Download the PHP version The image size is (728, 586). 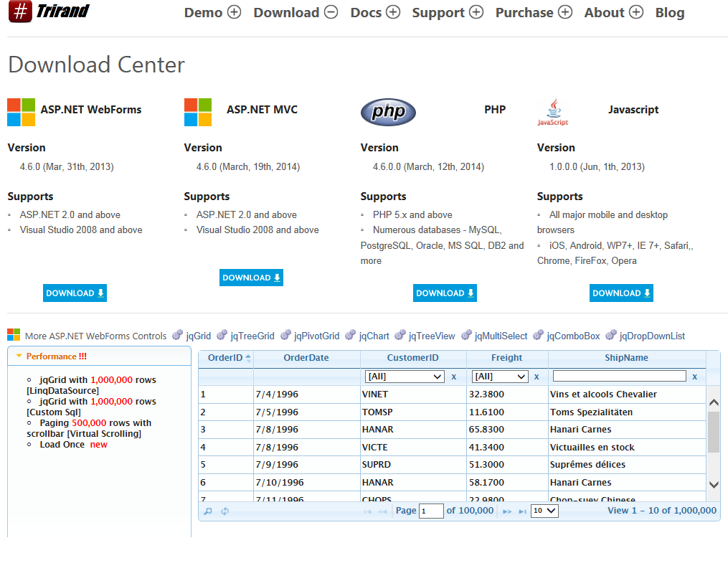coord(445,293)
